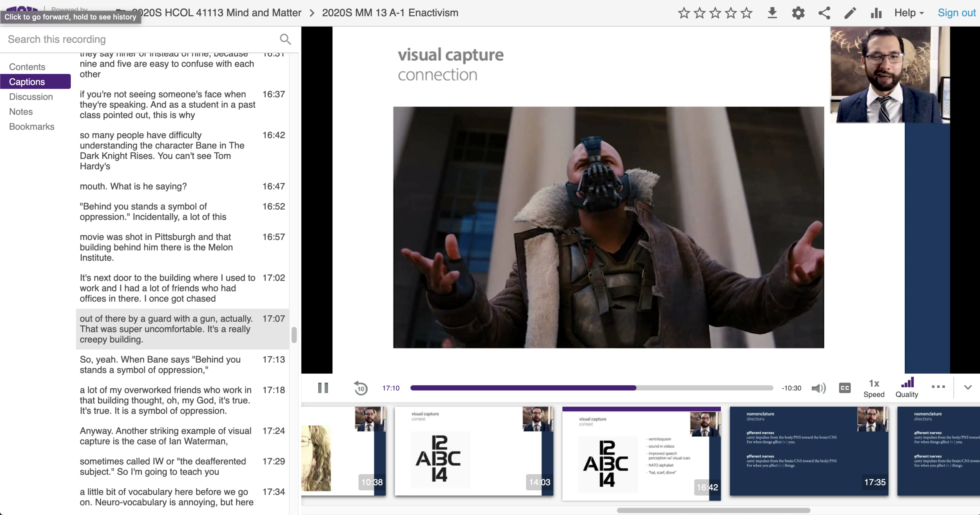Image resolution: width=980 pixels, height=515 pixels.
Task: Open the Help dropdown menu
Action: 909,13
